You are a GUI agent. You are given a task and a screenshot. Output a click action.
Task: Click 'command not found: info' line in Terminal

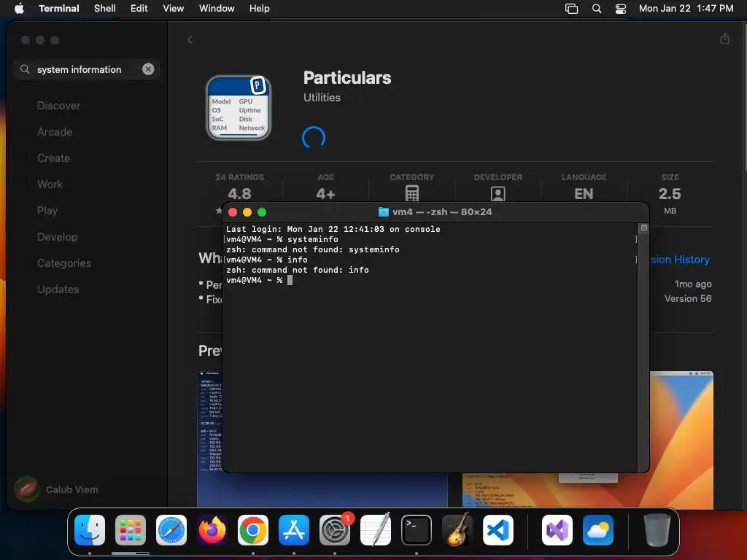click(x=298, y=270)
